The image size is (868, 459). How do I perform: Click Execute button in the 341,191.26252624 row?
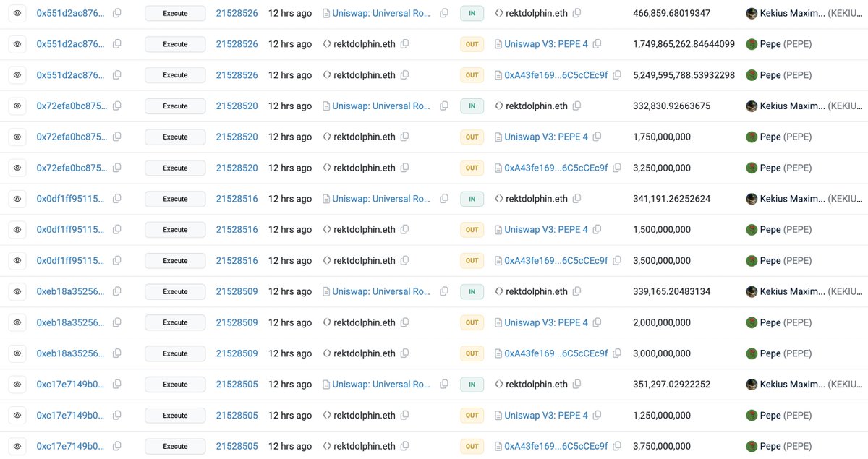(175, 199)
